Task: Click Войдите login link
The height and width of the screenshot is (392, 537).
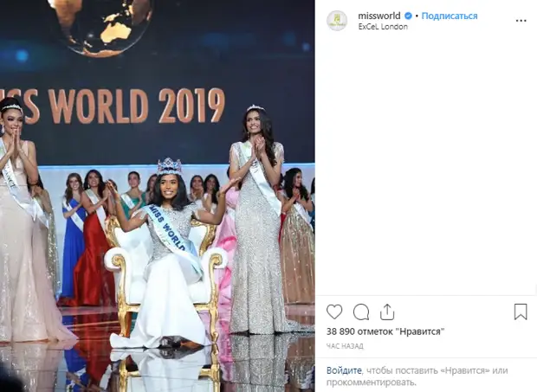Action: tap(344, 370)
